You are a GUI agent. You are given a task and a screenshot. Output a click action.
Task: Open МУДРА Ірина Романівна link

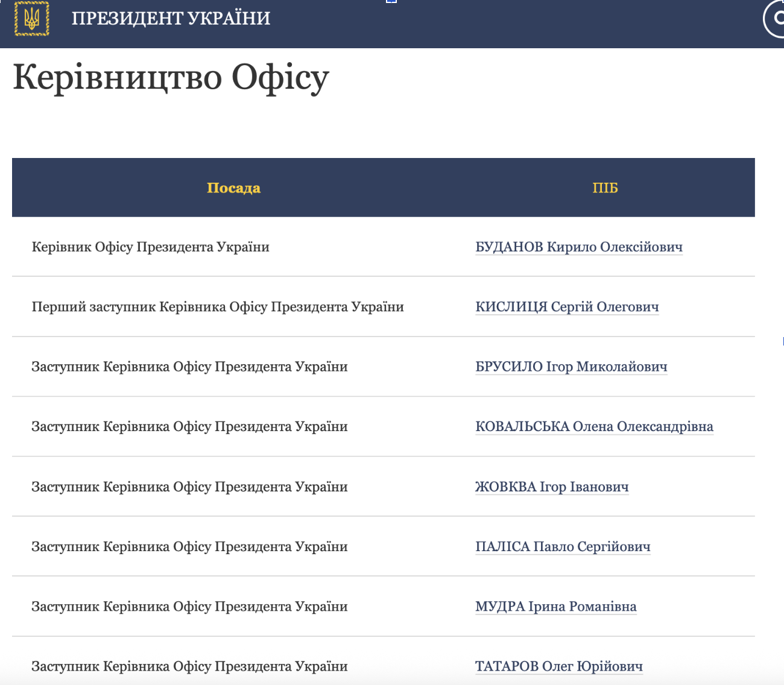[x=555, y=607]
